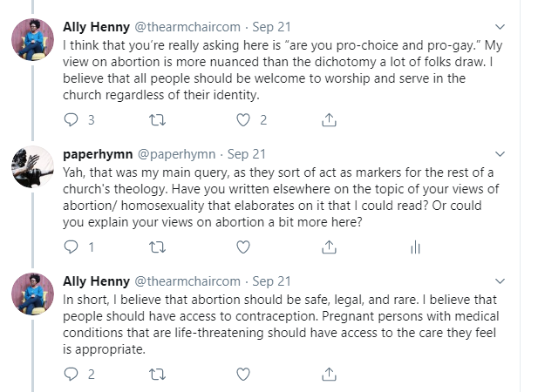The image size is (538, 392).
Task: Like paperhymn's tweet
Action: (x=243, y=247)
